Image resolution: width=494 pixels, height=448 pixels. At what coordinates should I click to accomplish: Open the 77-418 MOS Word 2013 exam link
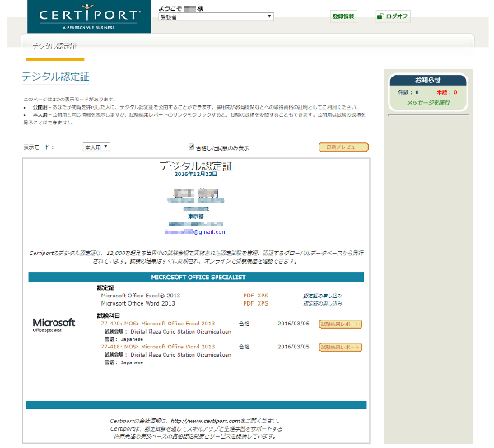click(x=158, y=347)
